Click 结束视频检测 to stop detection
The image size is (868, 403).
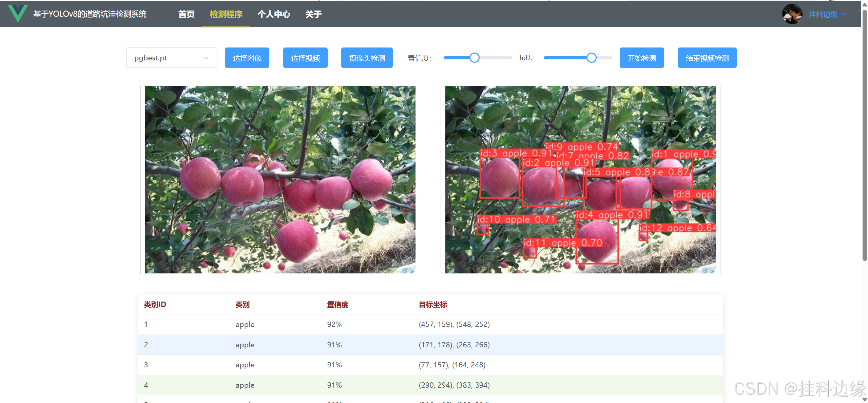(x=707, y=58)
